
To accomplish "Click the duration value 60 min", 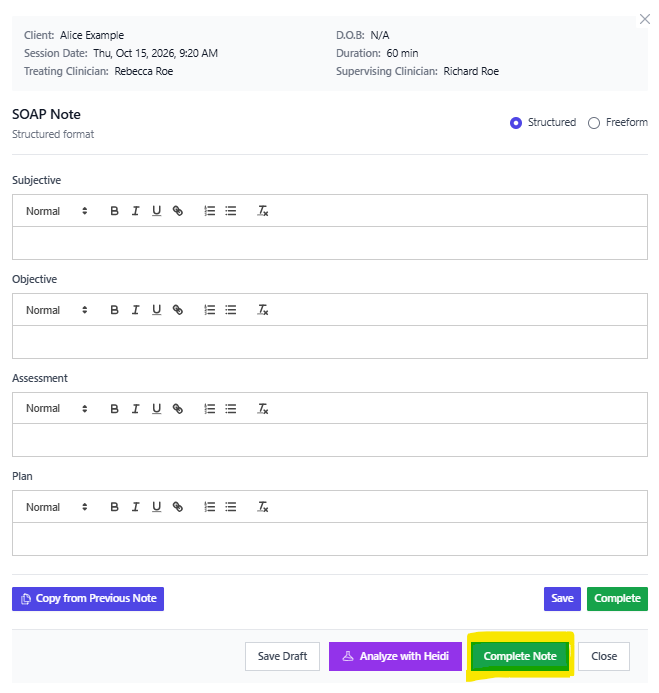I will click(402, 53).
